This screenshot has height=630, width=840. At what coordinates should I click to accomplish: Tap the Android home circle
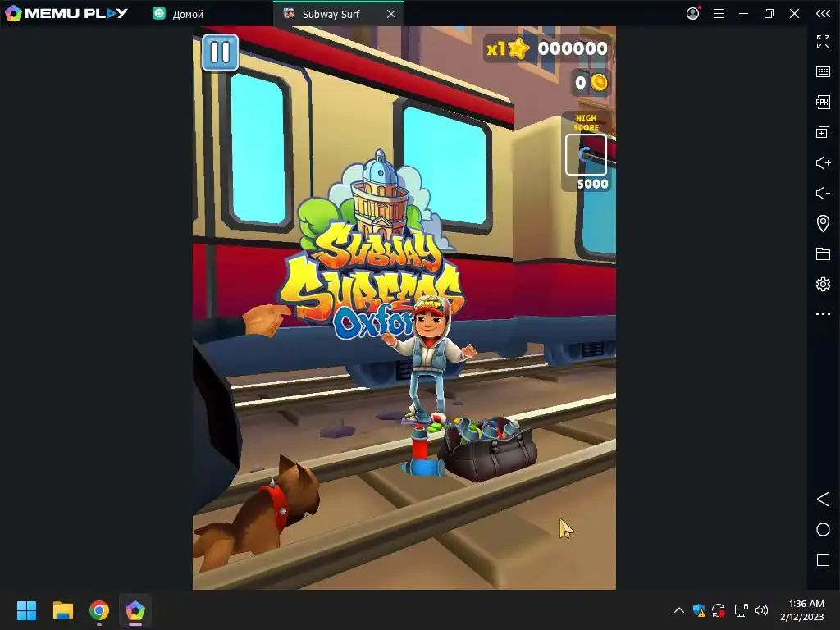coord(823,530)
